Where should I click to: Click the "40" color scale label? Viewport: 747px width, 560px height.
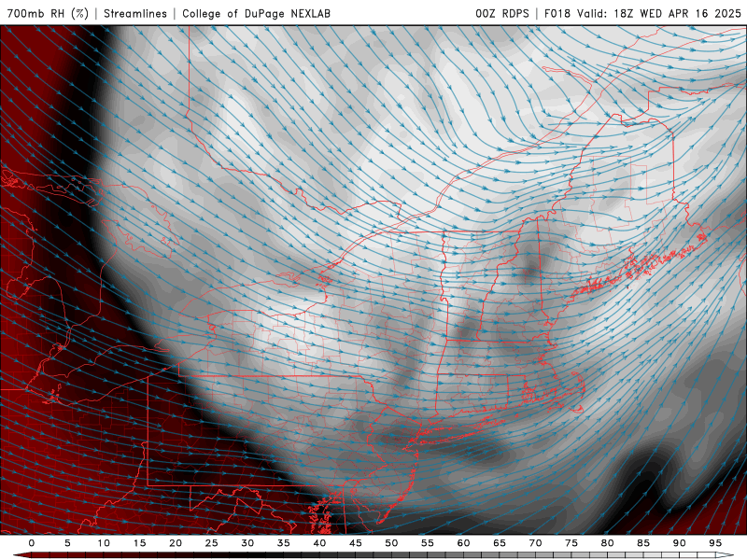[x=319, y=543]
